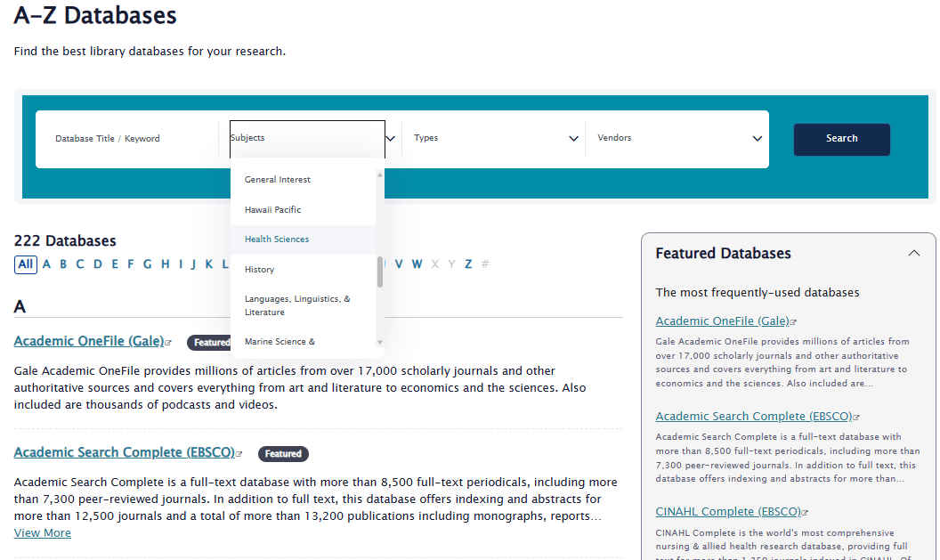Click external-link icon beside CINAHL Complete

coord(805,513)
